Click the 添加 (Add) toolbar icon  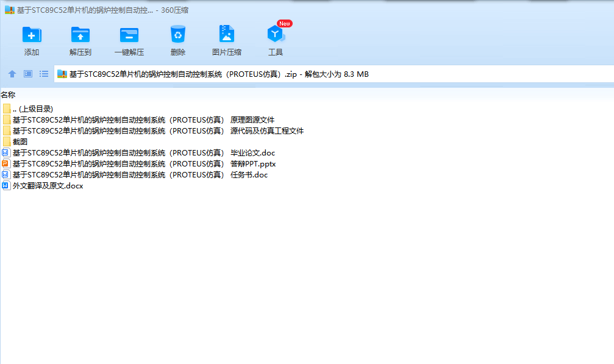[x=32, y=35]
